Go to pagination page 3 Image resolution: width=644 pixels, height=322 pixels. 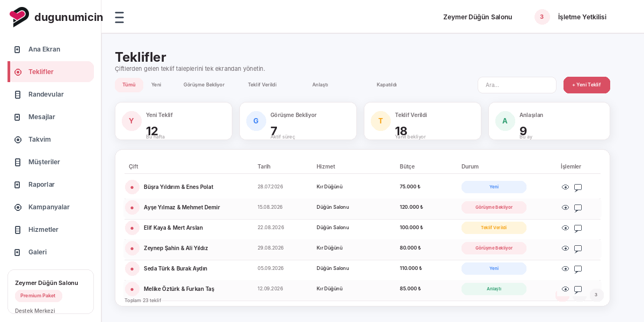(x=596, y=295)
